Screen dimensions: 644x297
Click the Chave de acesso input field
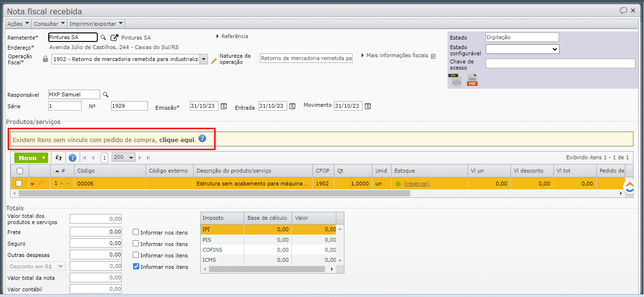(560, 63)
